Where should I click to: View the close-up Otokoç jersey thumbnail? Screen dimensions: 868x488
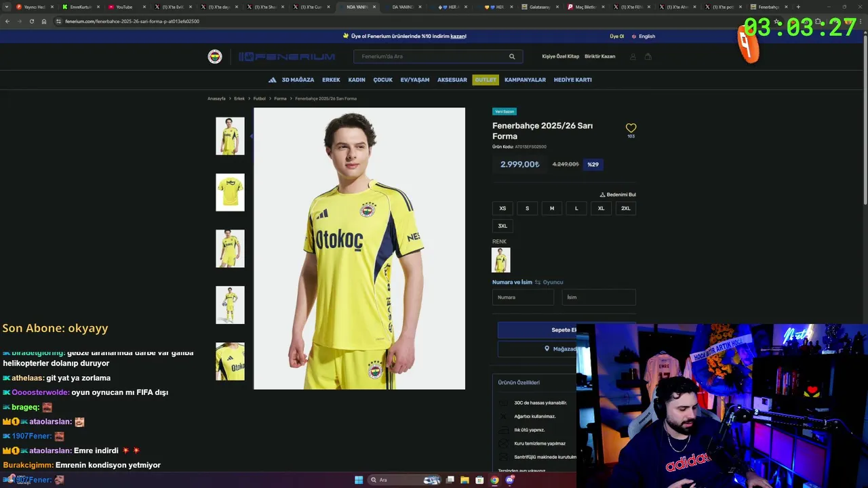click(x=230, y=361)
